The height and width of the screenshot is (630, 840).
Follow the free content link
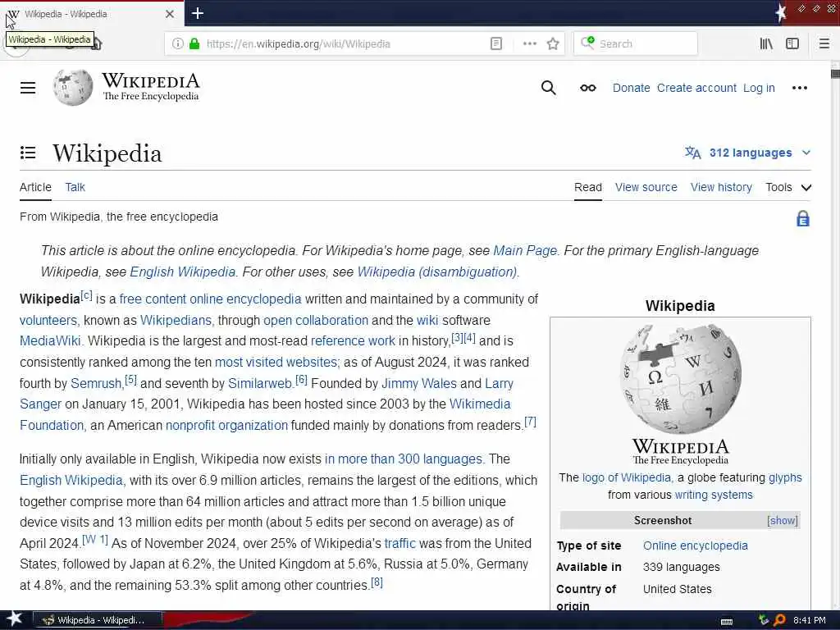tap(152, 299)
